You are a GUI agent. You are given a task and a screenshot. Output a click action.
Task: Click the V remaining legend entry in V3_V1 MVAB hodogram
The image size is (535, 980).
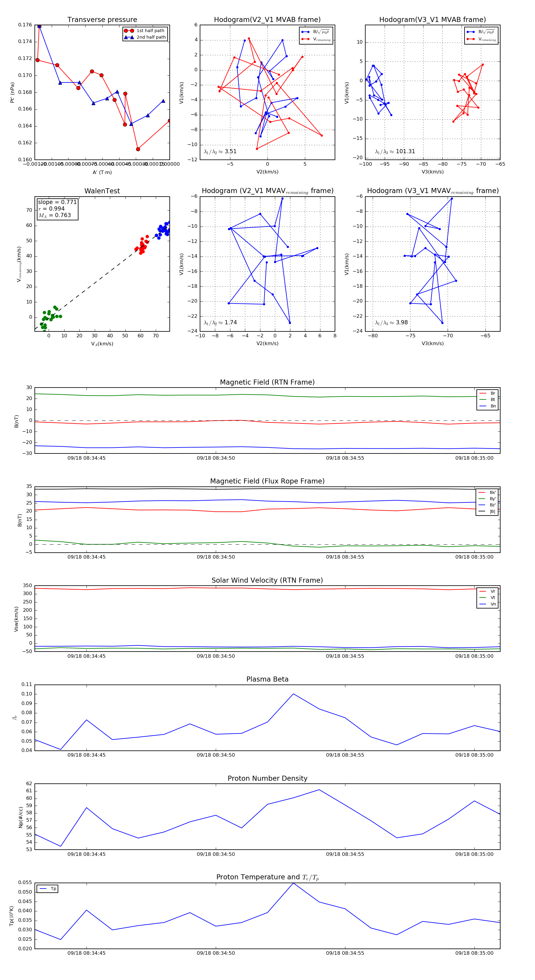[x=481, y=39]
